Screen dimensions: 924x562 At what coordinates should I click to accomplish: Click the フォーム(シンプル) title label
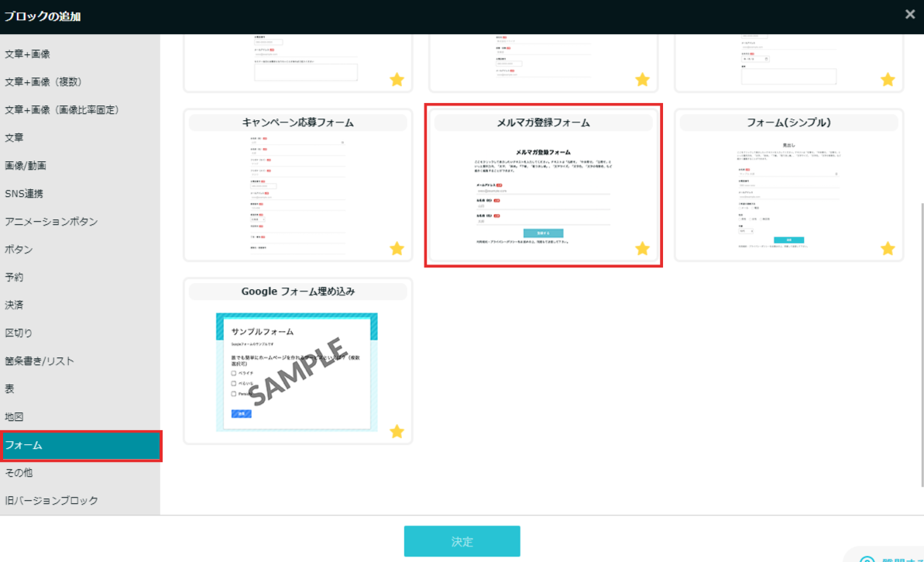pyautogui.click(x=788, y=122)
